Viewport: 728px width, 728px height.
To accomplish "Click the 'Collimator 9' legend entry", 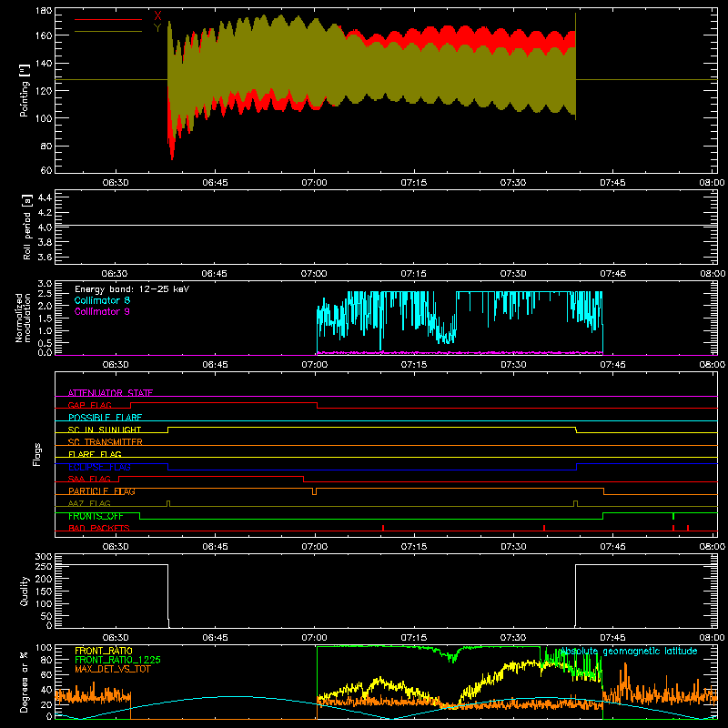I will (x=102, y=311).
